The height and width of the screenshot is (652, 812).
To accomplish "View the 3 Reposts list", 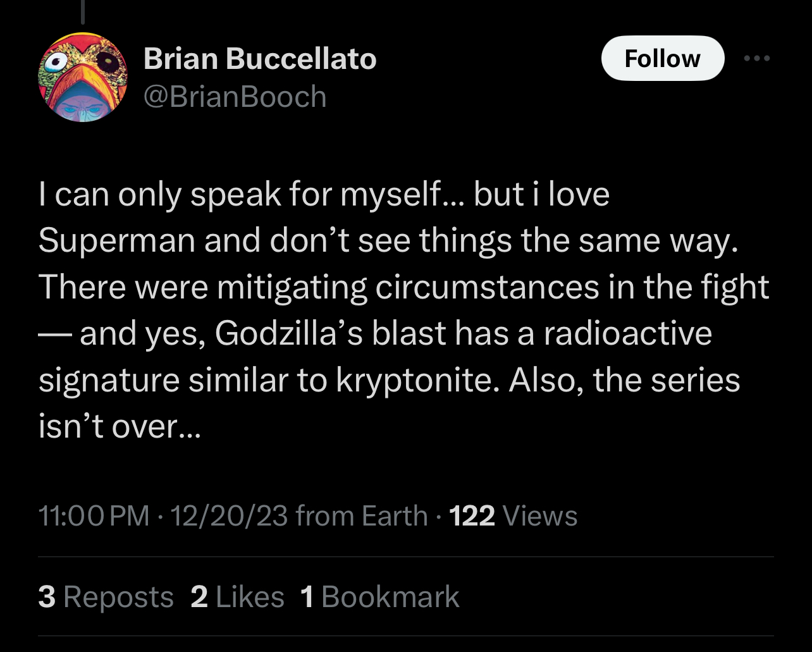I will point(106,597).
